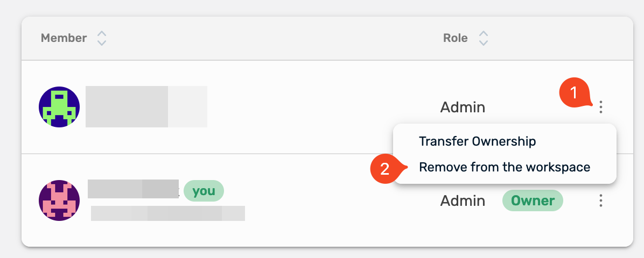Screen dimensions: 644x258
Task: Click the orange step 1 marker
Action: [x=574, y=94]
